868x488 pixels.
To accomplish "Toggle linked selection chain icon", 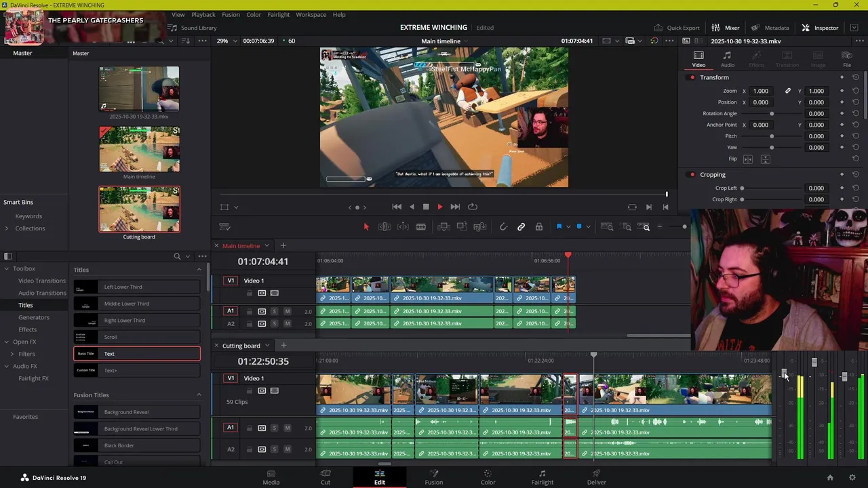I will 521,227.
